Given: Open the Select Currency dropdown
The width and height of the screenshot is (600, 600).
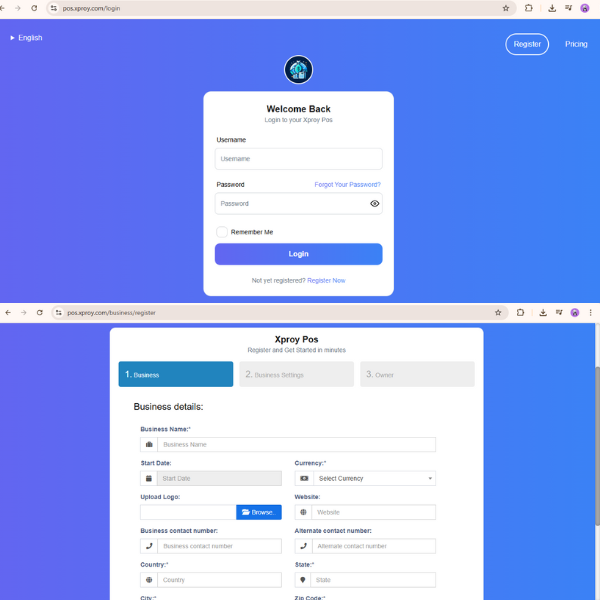Looking at the screenshot, I should point(375,478).
